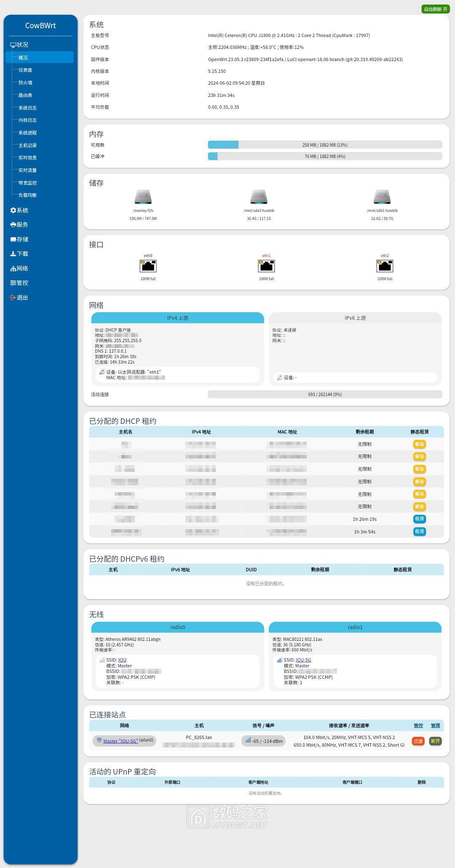Click the 断开 button for PC_8265.lan

(435, 741)
